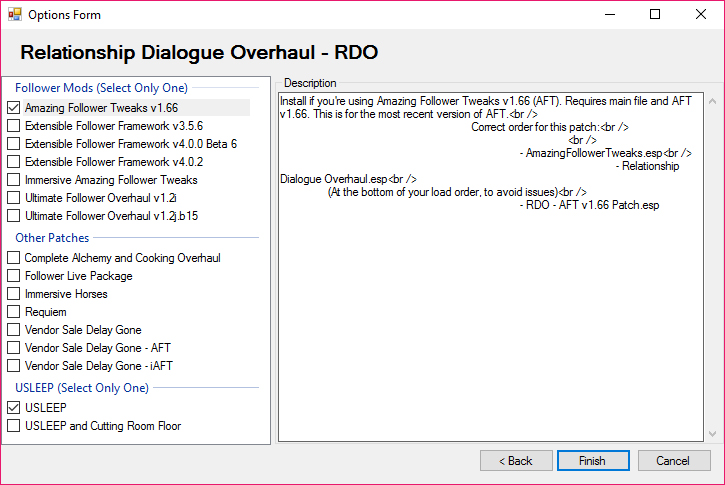The height and width of the screenshot is (485, 725).
Task: Check USLEEP and Cutting Room Floor
Action: pos(14,425)
